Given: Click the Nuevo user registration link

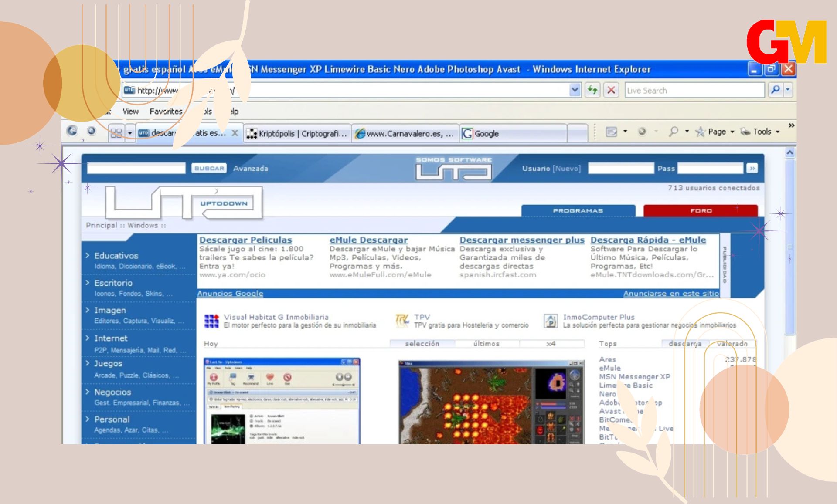Looking at the screenshot, I should tap(567, 169).
